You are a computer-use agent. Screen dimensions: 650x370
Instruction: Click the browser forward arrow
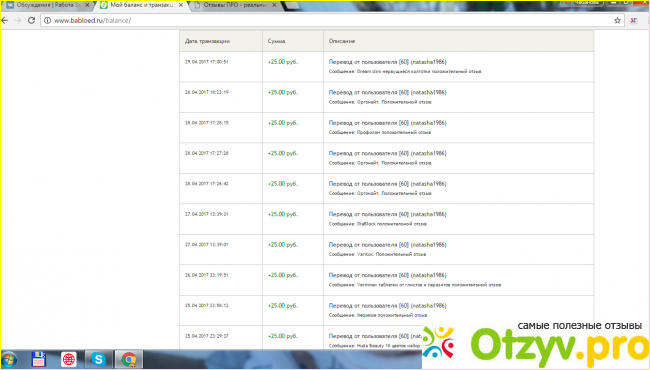(18, 20)
